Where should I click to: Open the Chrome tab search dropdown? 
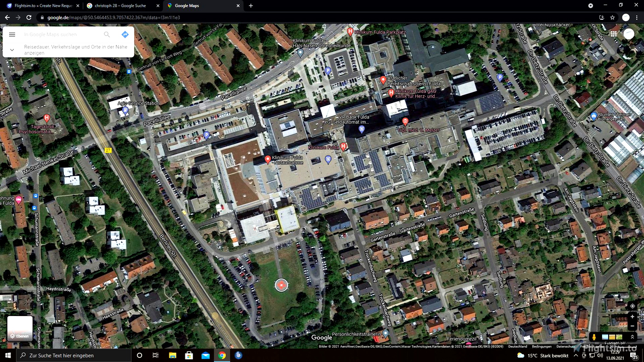591,6
